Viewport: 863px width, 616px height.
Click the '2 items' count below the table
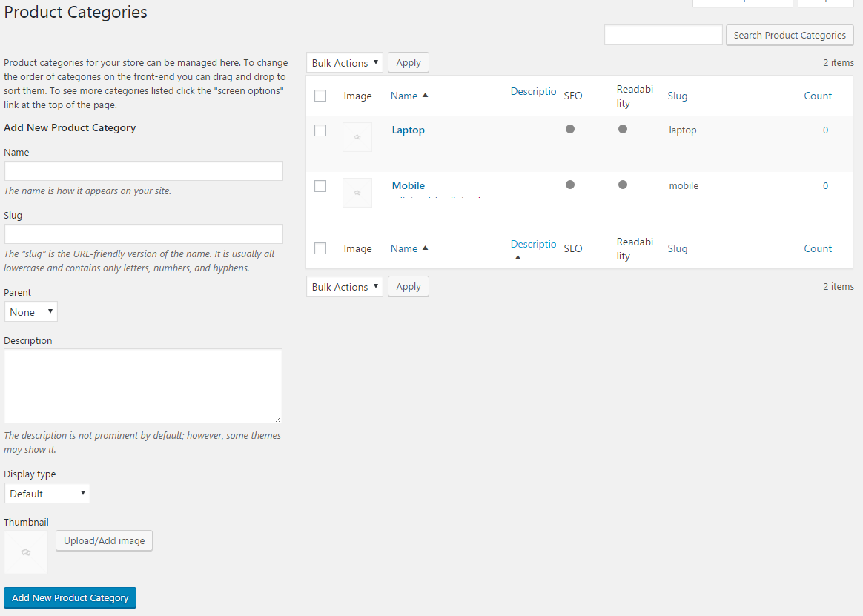click(839, 287)
